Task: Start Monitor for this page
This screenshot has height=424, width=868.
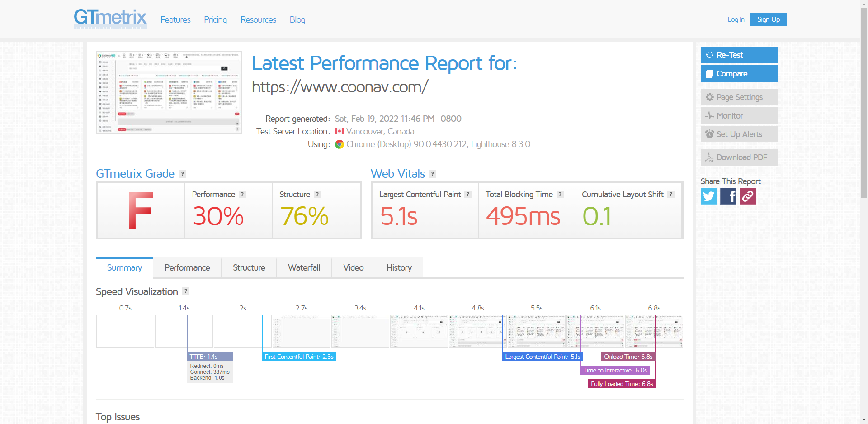Action: [739, 115]
